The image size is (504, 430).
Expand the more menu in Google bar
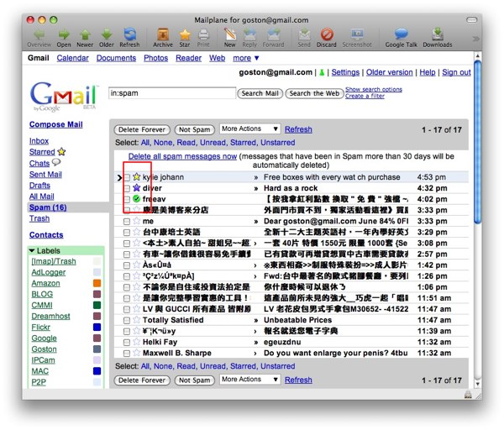[x=246, y=58]
